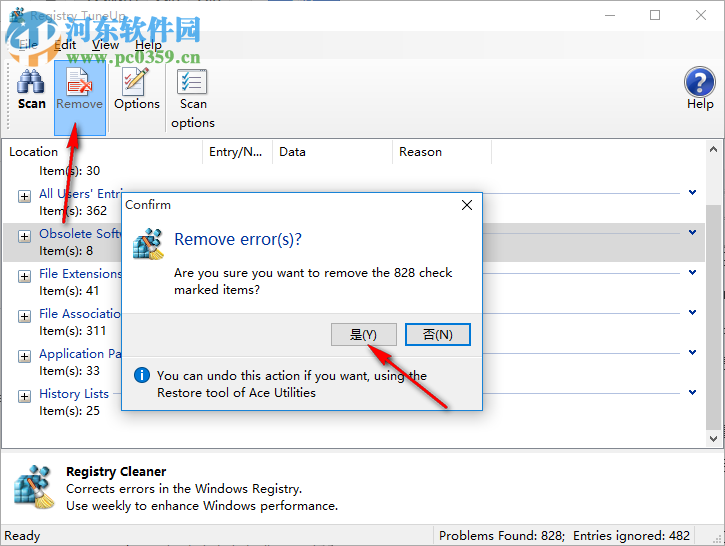Maximize the Registry TuneUp window
Viewport: 725px width, 546px height.
[x=655, y=15]
